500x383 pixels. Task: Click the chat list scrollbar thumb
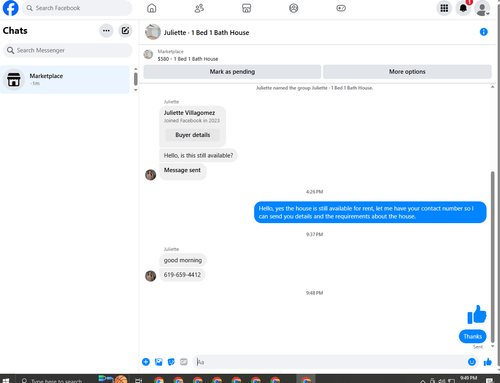click(x=136, y=79)
